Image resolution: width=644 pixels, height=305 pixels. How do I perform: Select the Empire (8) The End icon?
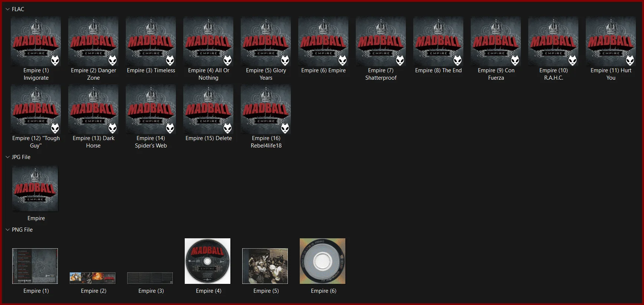click(x=438, y=41)
